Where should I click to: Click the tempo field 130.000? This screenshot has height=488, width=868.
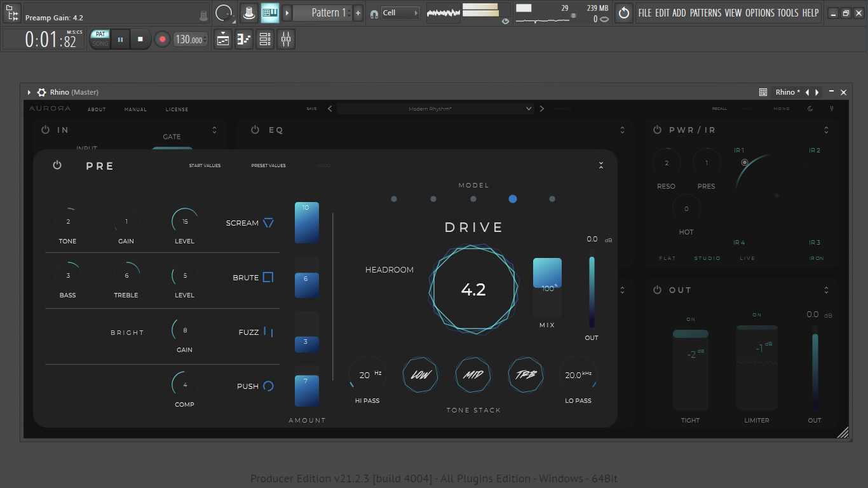click(191, 39)
